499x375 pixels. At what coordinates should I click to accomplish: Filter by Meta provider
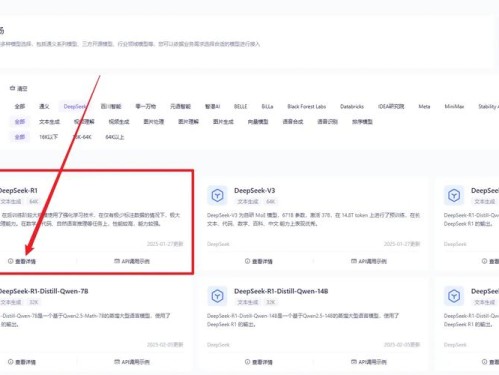[424, 106]
